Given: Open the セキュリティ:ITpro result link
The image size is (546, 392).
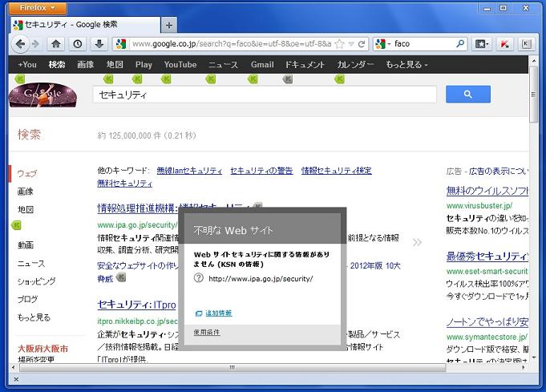Looking at the screenshot, I should (x=136, y=305).
